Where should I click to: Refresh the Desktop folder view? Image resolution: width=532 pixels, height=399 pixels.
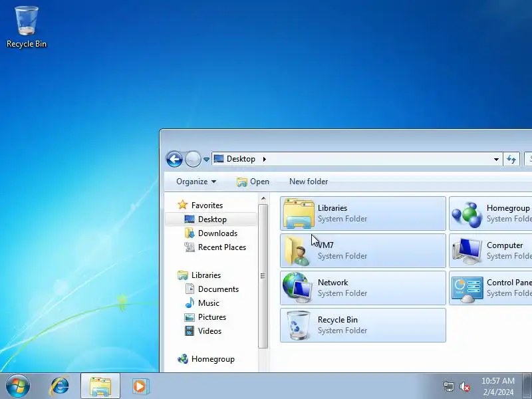point(511,159)
